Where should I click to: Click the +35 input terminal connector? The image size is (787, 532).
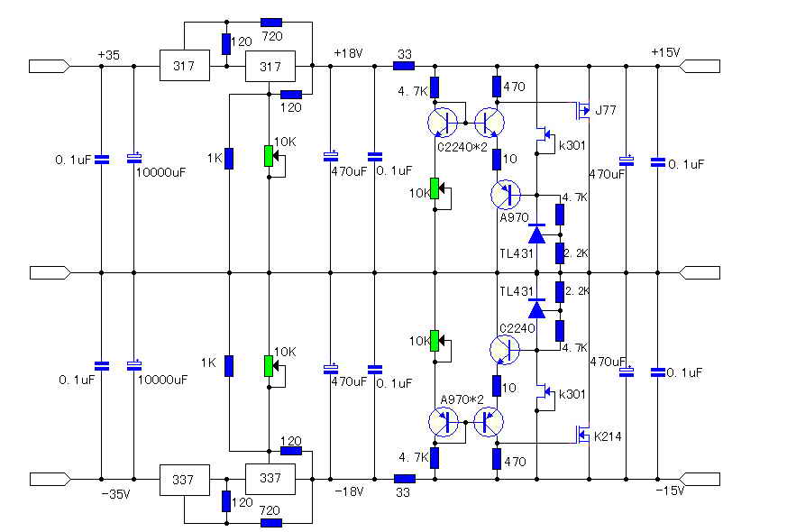50,66
